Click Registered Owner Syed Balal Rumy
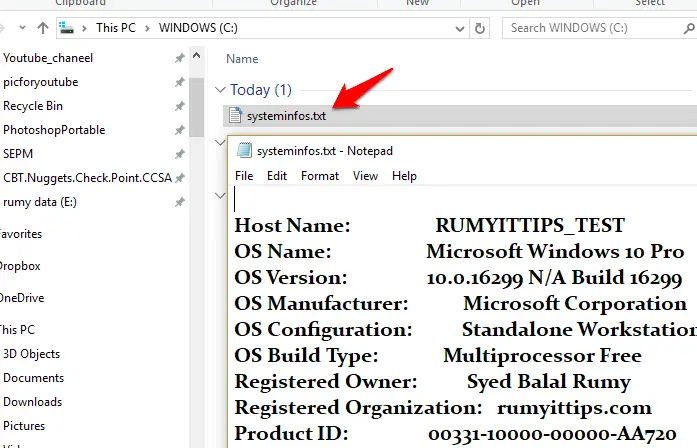The image size is (697, 448). [549, 382]
